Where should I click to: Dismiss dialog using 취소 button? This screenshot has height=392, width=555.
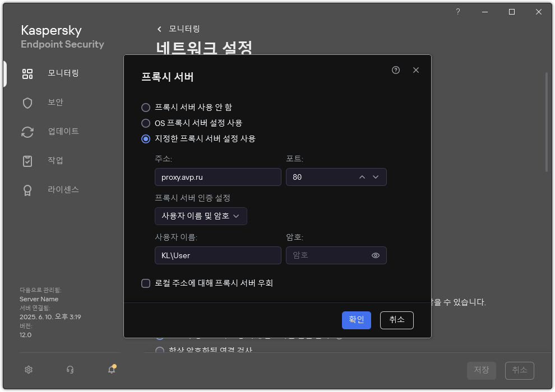(x=397, y=320)
